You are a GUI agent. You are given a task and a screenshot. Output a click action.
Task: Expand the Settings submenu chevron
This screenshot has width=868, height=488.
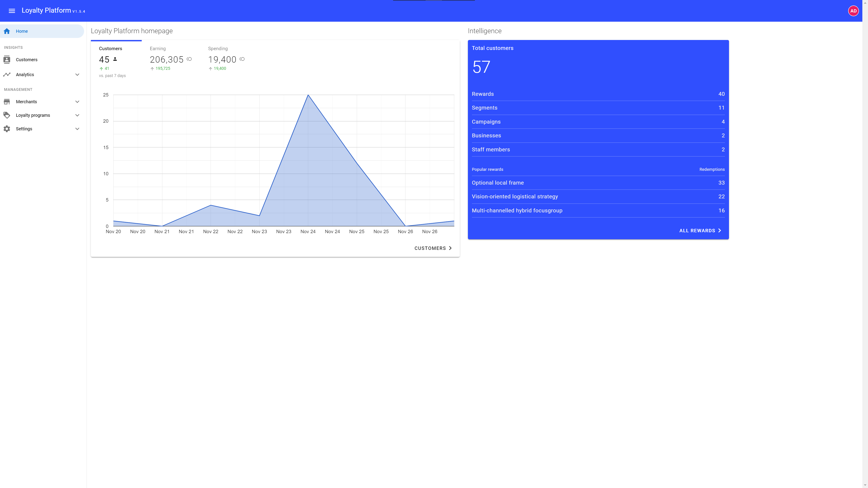tap(77, 129)
